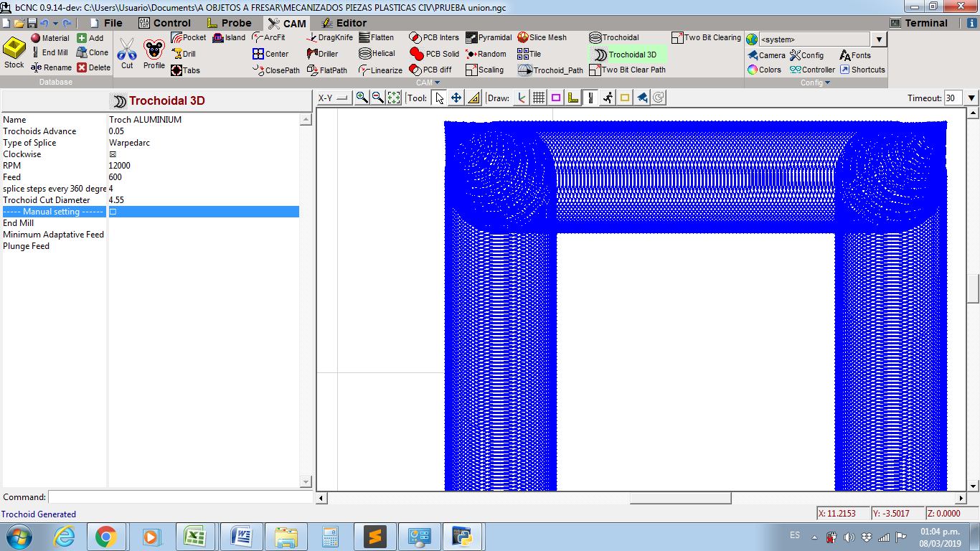980x551 pixels.
Task: Click the canvas horizontal scrollbar thumb
Action: tap(681, 498)
